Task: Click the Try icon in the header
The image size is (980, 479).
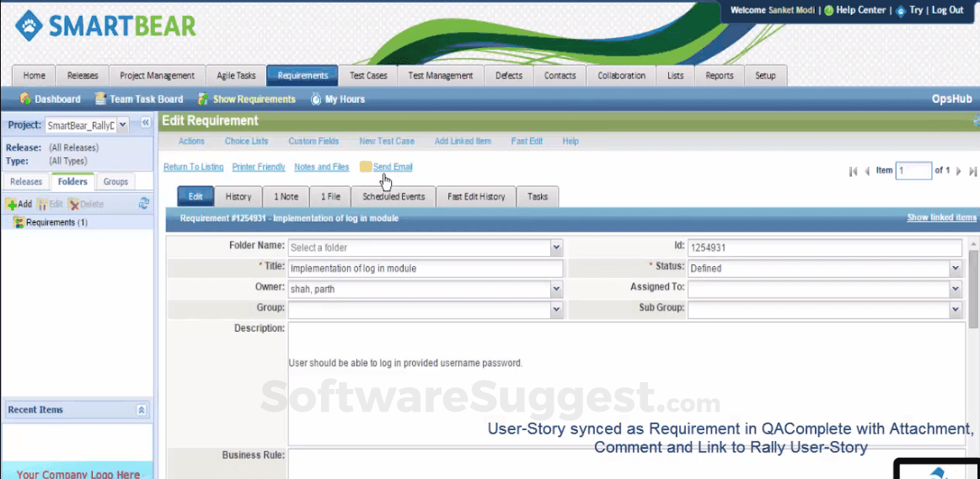Action: click(901, 11)
